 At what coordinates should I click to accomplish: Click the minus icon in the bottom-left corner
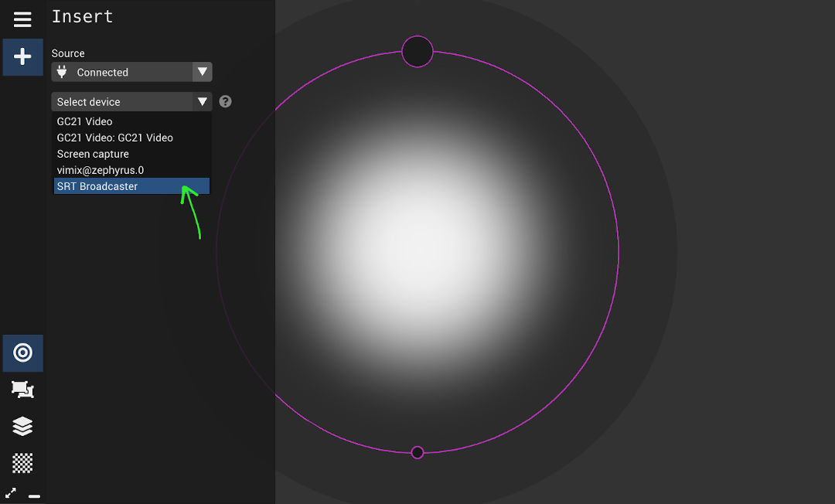[x=34, y=495]
